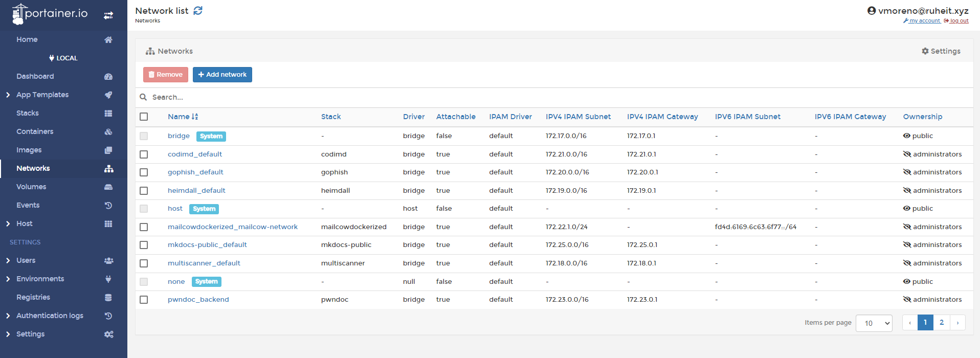The image size is (980, 358).
Task: Expand the Environments sidebar chevron
Action: tap(8, 279)
